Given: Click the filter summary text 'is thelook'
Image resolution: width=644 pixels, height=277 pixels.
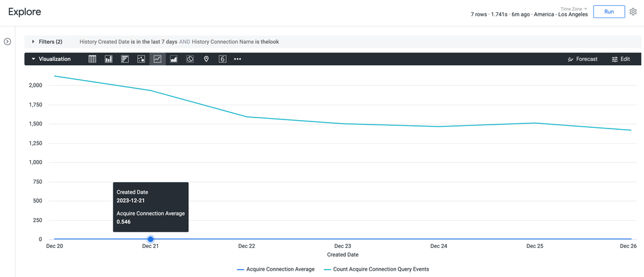Looking at the screenshot, I should coord(268,41).
